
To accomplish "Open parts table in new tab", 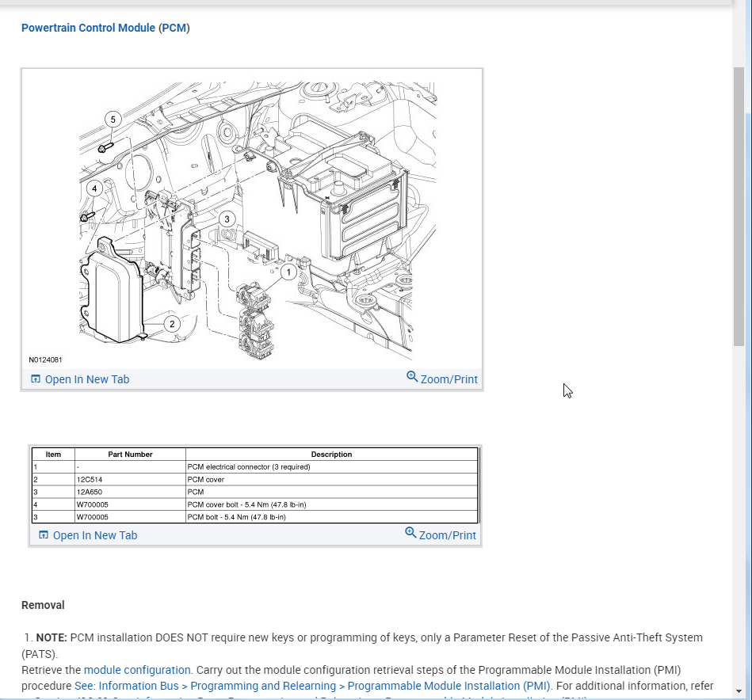I will (95, 535).
